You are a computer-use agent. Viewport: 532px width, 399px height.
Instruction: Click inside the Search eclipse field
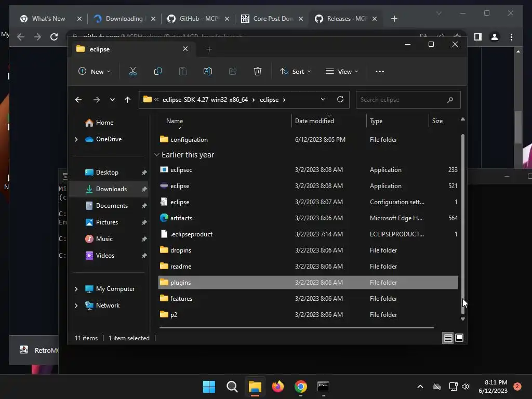click(x=408, y=100)
